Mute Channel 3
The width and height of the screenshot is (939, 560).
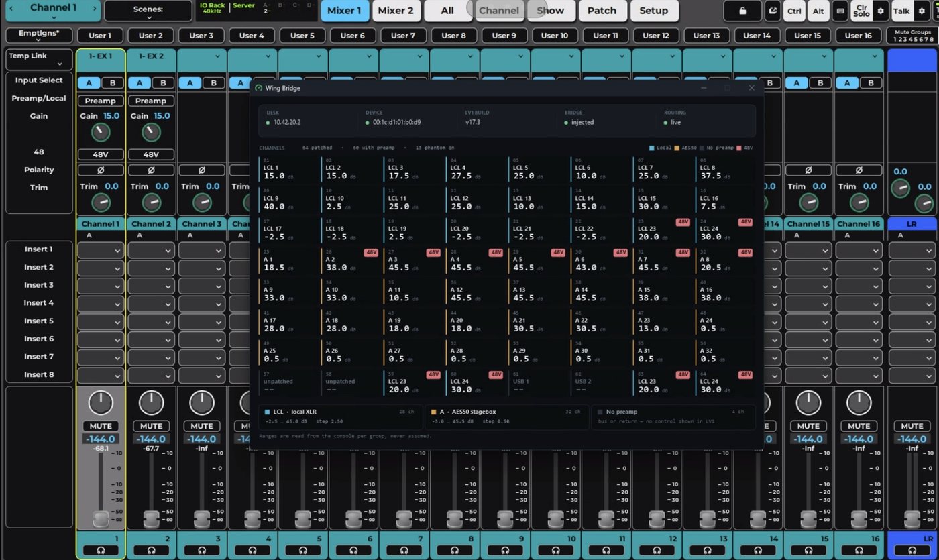[x=202, y=426]
